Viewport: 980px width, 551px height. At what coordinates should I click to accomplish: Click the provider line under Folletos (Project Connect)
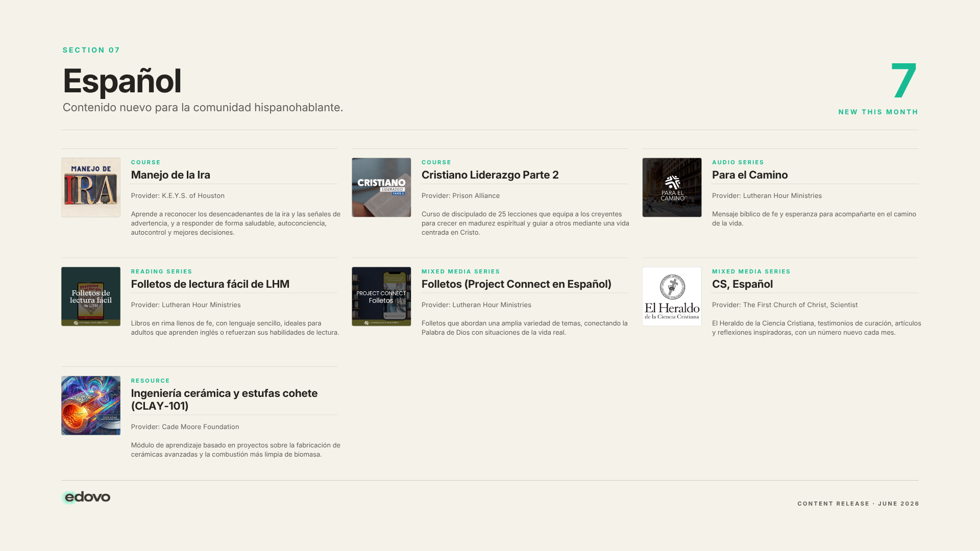476,305
